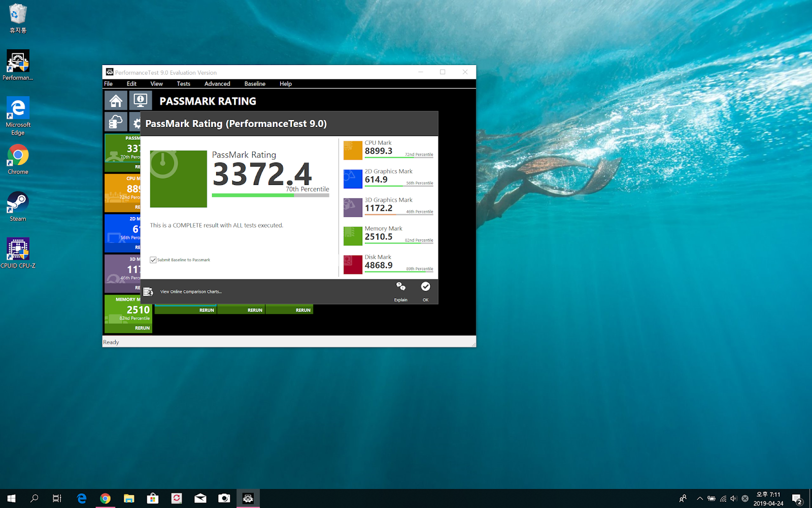812x508 pixels.
Task: Click OK to close the rating dialog
Action: [425, 292]
